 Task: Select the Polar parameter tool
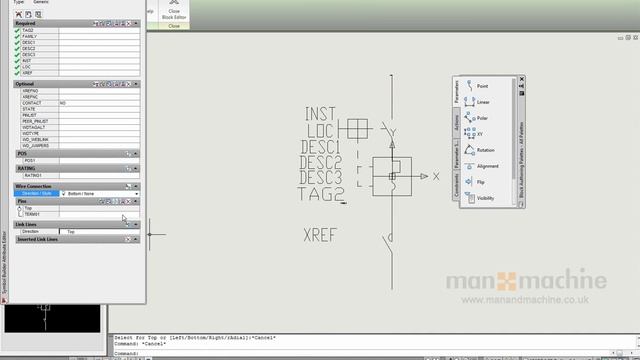[x=477, y=118]
